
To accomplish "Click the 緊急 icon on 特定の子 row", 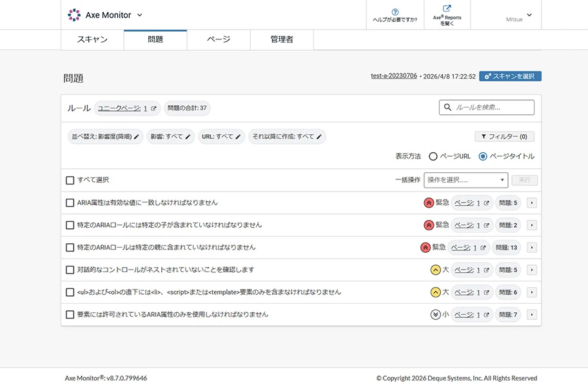I will tap(429, 225).
